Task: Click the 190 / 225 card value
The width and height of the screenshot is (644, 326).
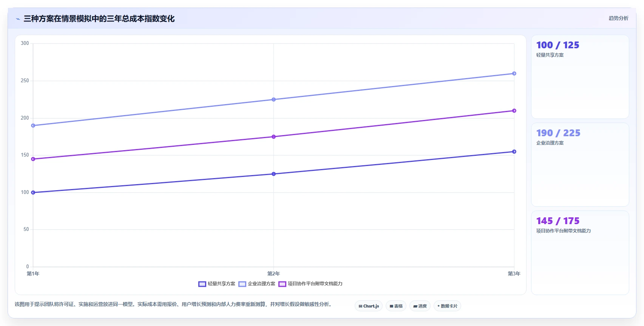Action: (x=558, y=133)
